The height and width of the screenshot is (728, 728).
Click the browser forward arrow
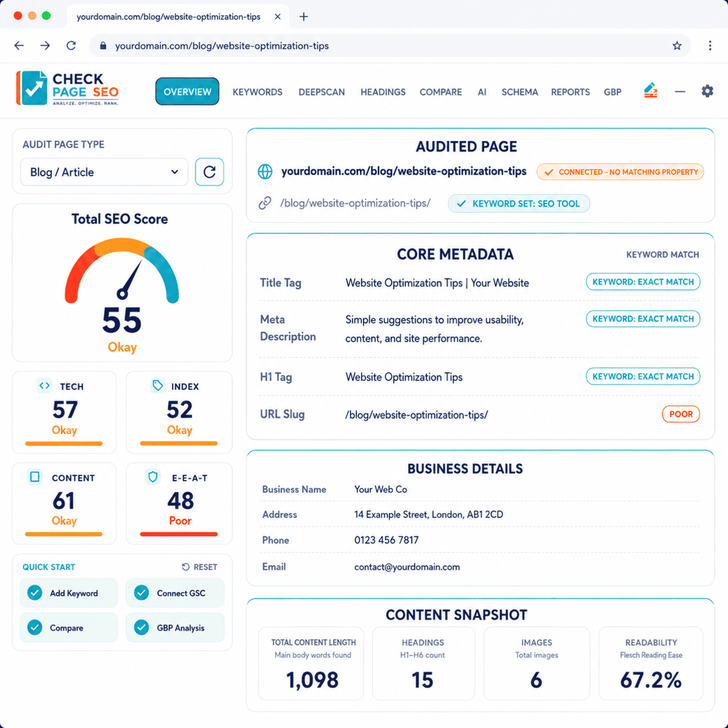coord(45,45)
